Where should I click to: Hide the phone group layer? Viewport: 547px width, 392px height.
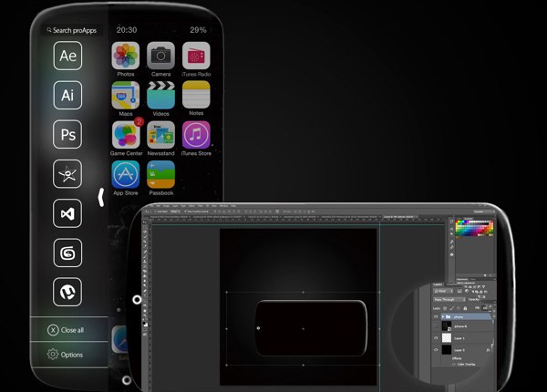tap(436, 316)
